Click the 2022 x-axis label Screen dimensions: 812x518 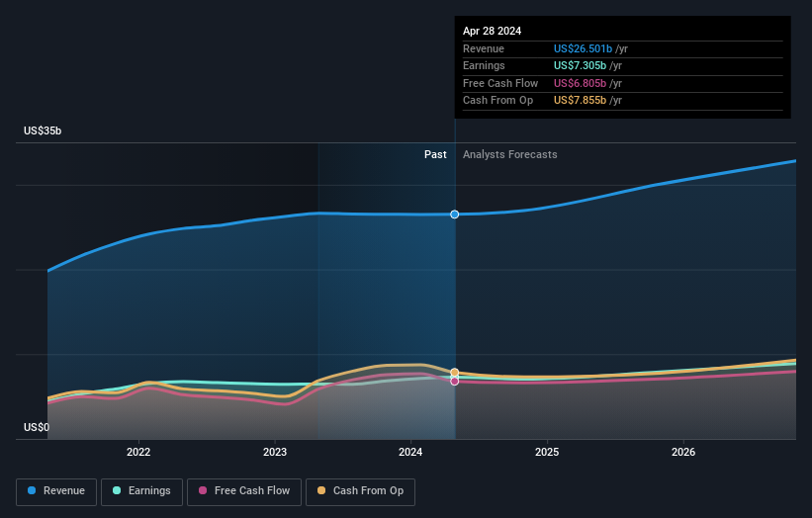pos(138,453)
